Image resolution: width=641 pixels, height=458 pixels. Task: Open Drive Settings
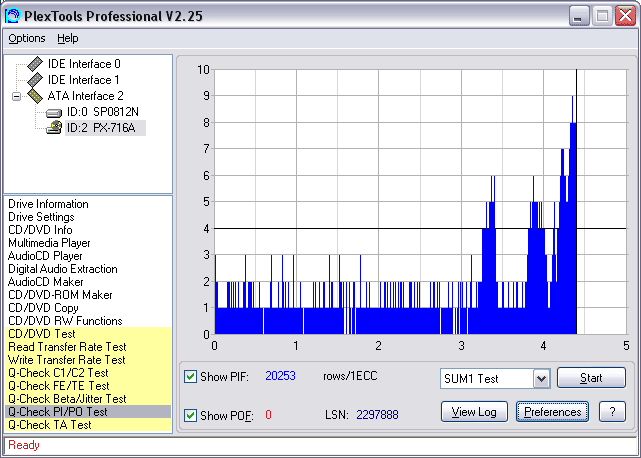pyautogui.click(x=41, y=217)
